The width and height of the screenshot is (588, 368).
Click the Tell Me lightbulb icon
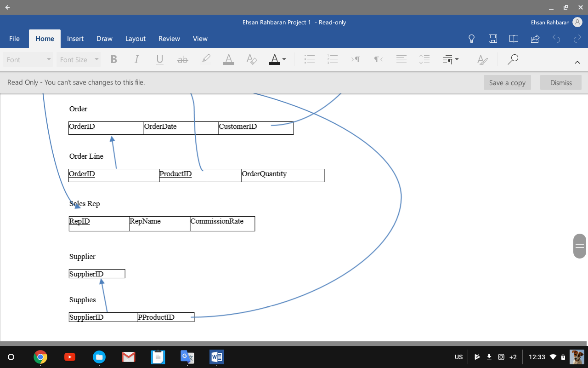471,39
